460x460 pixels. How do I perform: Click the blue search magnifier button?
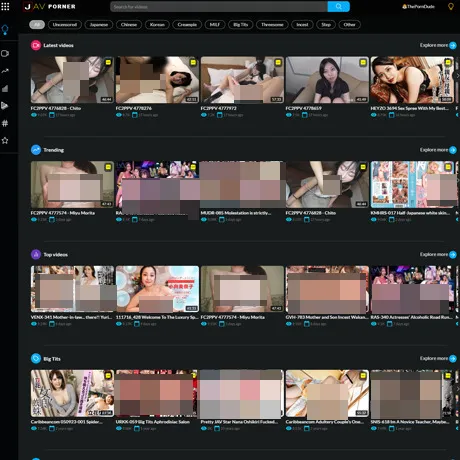coord(338,6)
